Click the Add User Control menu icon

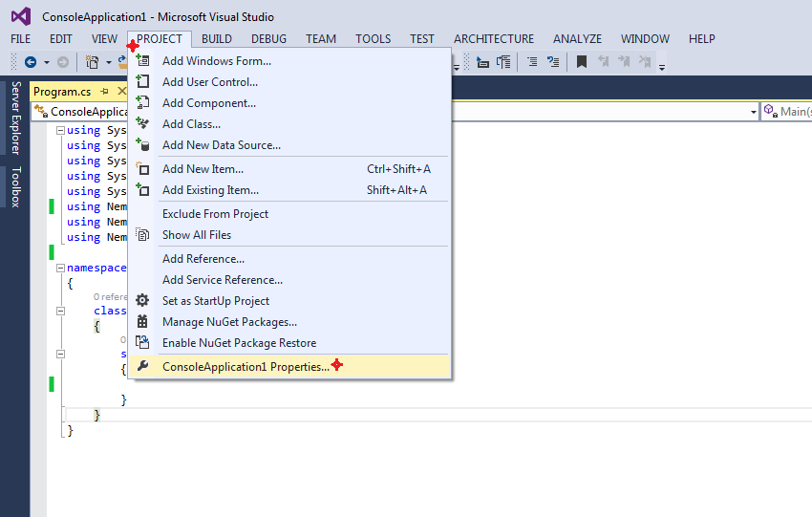[142, 81]
